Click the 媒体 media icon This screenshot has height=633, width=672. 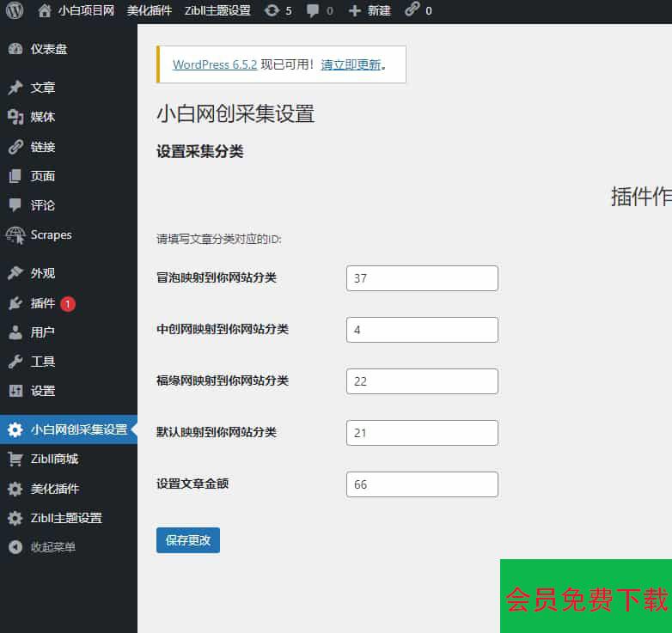15,117
